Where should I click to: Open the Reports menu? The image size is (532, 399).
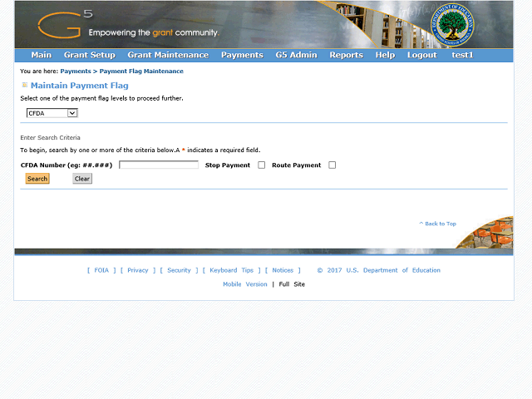346,55
